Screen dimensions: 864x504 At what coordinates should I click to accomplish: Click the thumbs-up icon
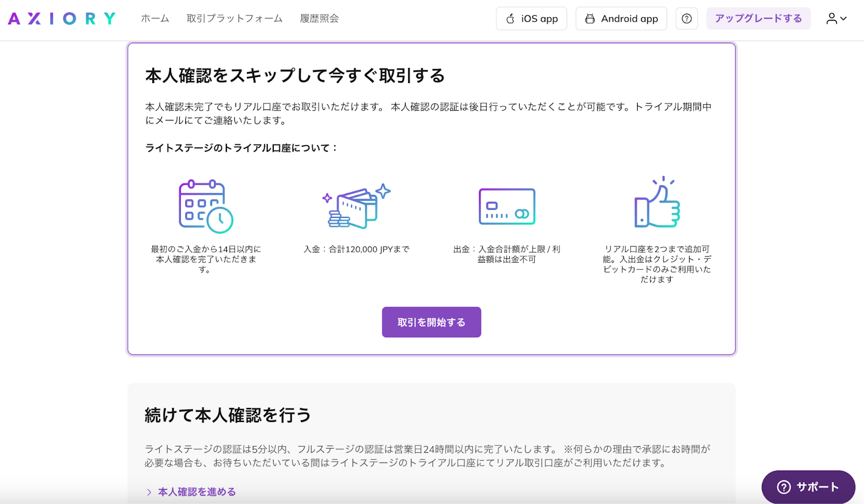657,202
